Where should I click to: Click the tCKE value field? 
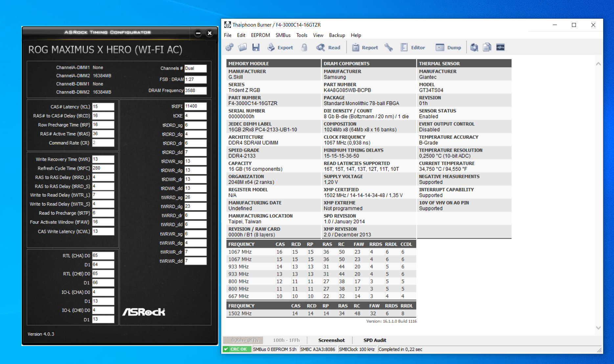click(x=195, y=116)
